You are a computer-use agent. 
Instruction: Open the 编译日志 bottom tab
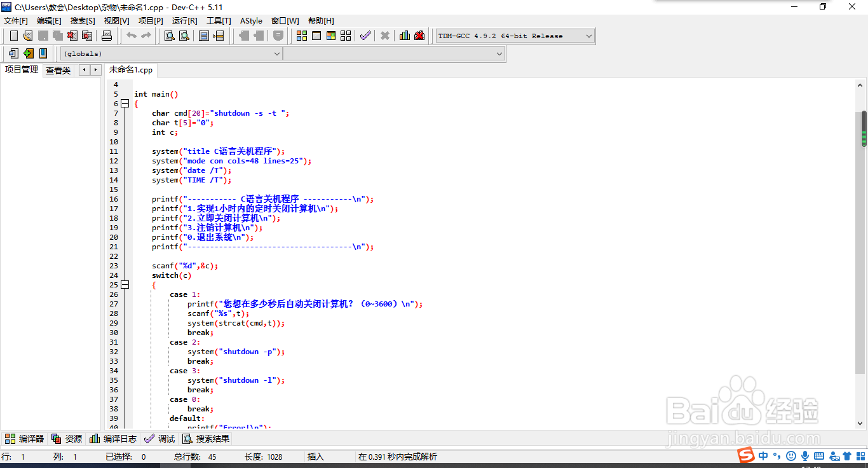[x=114, y=439]
